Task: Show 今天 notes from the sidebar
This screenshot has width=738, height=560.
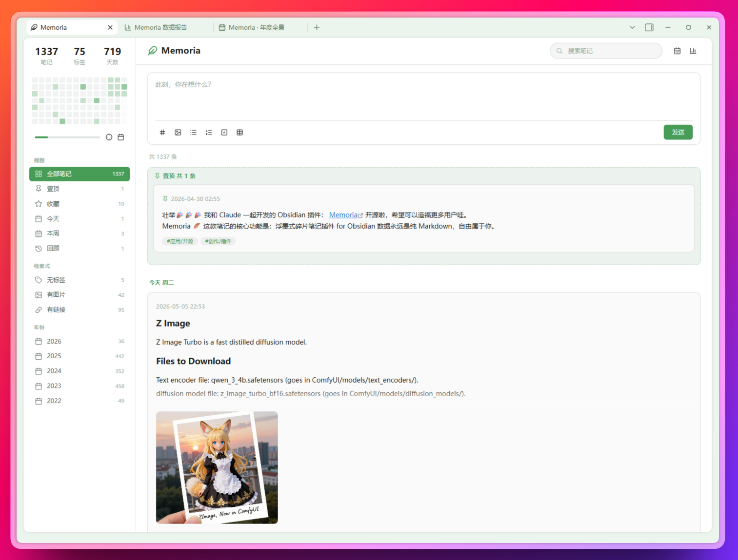Action: pos(80,219)
